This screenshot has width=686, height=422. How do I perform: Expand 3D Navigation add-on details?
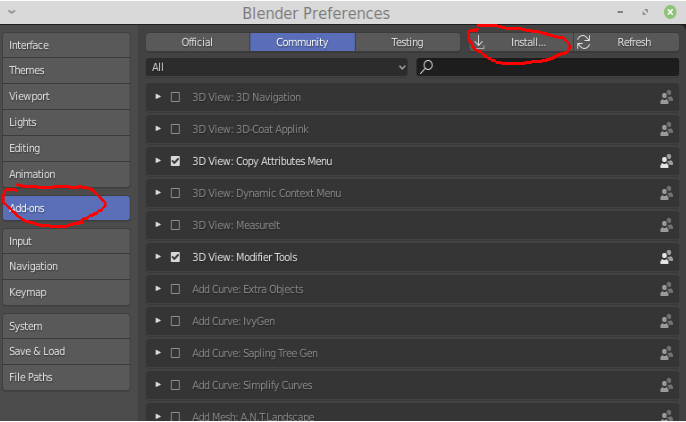[x=158, y=97]
